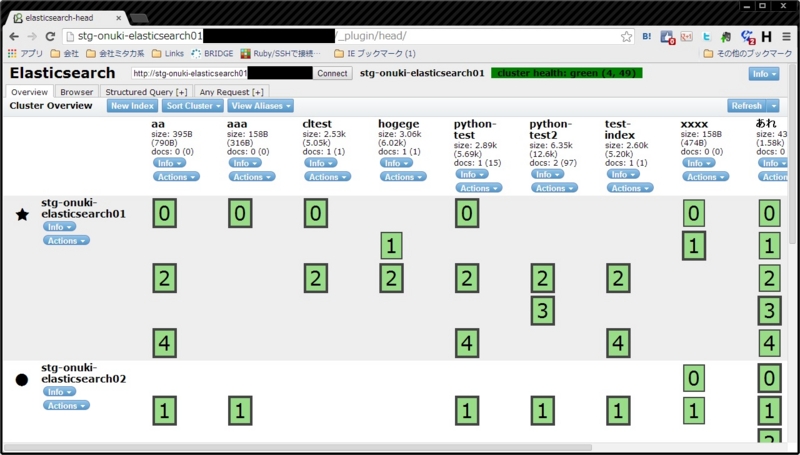The height and width of the screenshot is (455, 800).
Task: Open Info dropdown for node elasticsearch01
Action: click(x=60, y=227)
